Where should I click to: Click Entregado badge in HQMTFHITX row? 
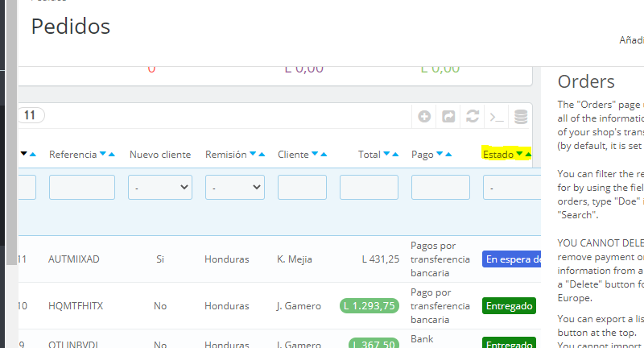[x=510, y=305]
